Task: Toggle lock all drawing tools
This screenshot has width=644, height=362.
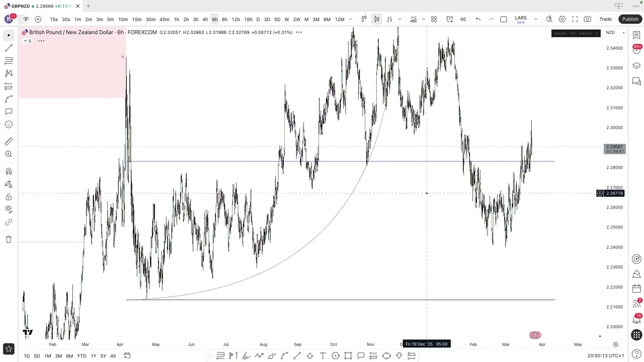Action: point(9,197)
